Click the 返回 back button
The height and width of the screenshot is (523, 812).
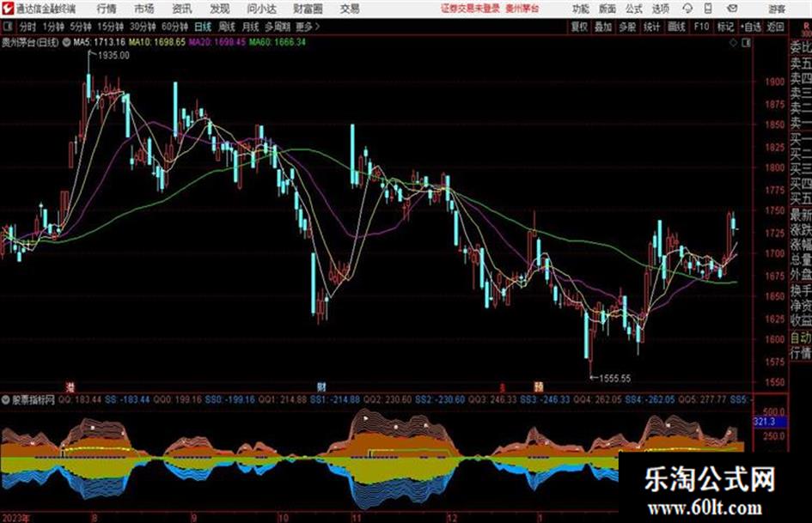775,27
